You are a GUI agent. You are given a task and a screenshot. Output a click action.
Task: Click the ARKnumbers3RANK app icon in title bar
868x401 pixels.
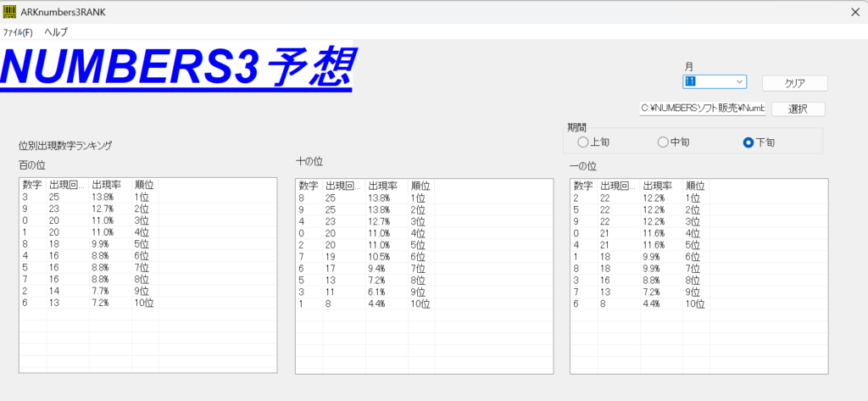tap(9, 13)
